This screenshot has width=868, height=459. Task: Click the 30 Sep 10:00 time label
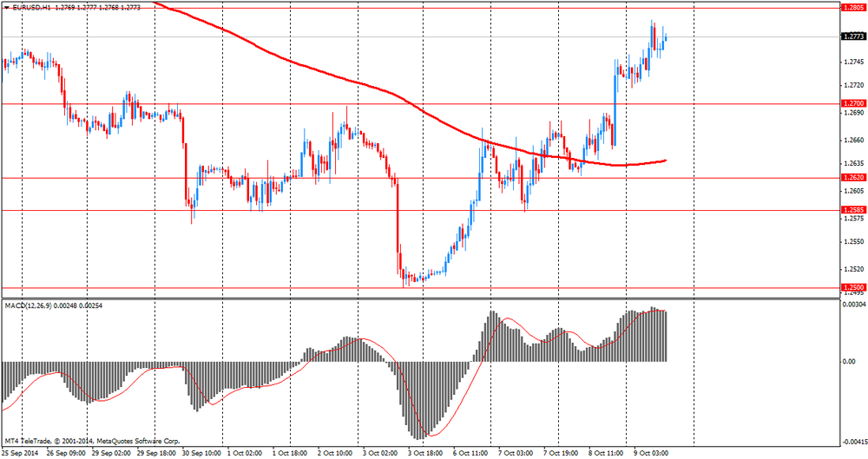[x=201, y=453]
